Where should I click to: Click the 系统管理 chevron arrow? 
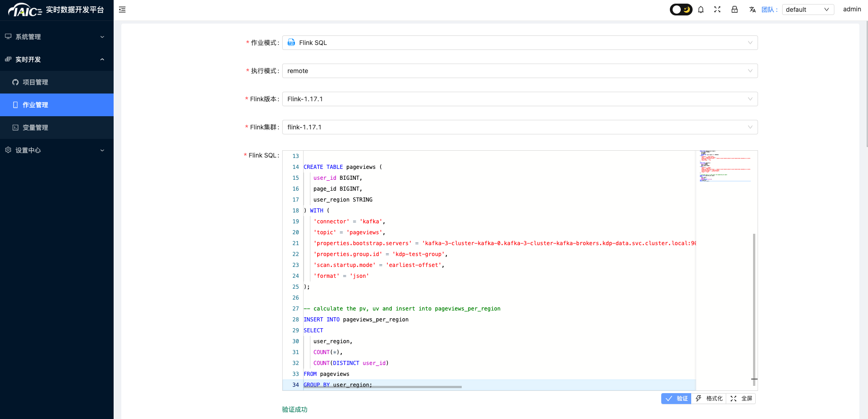tap(102, 37)
